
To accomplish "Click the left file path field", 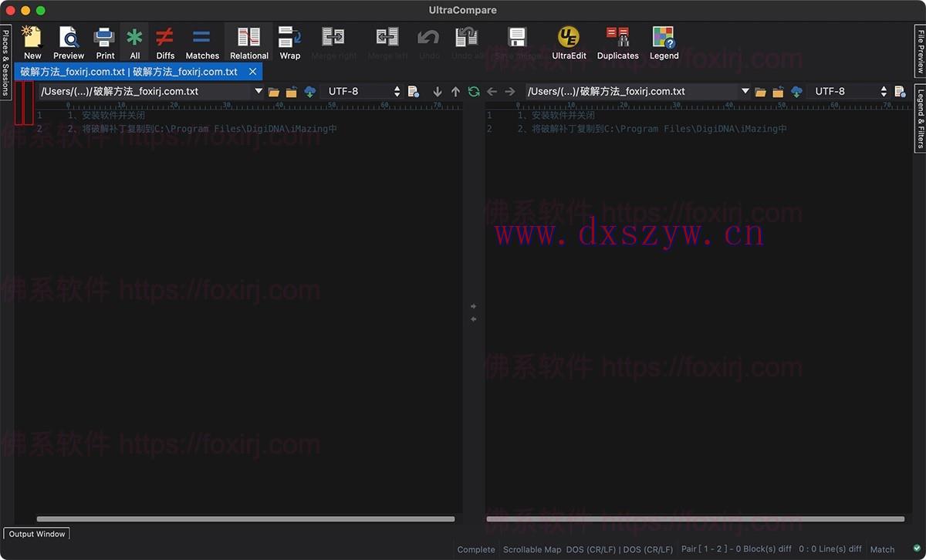I will click(145, 91).
